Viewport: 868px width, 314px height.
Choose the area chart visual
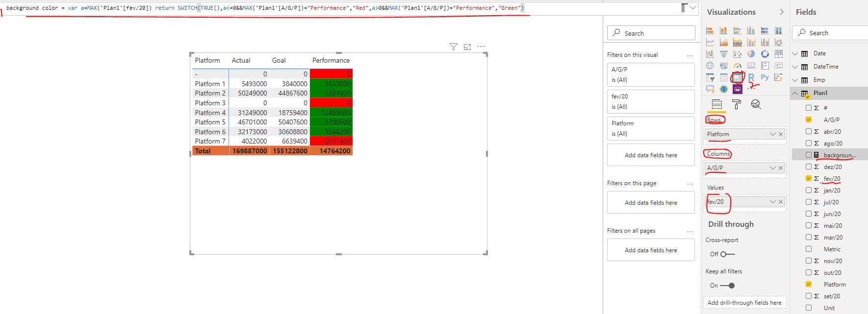tap(724, 42)
